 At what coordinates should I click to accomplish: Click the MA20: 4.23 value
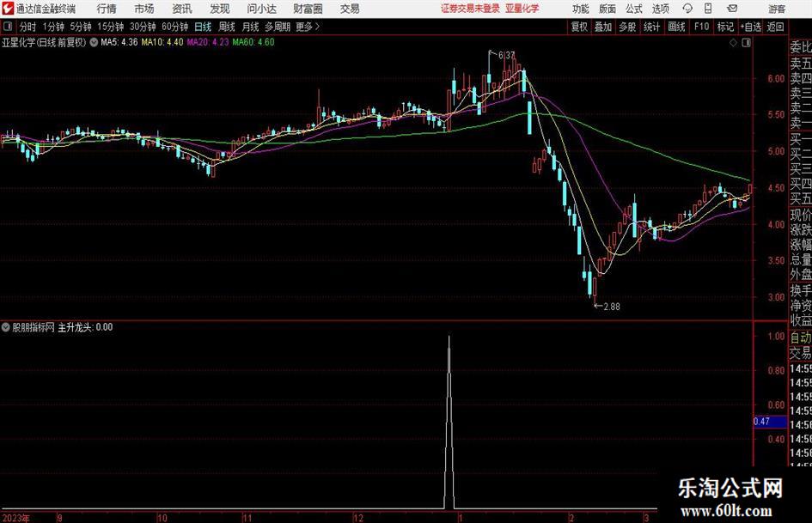pyautogui.click(x=208, y=42)
